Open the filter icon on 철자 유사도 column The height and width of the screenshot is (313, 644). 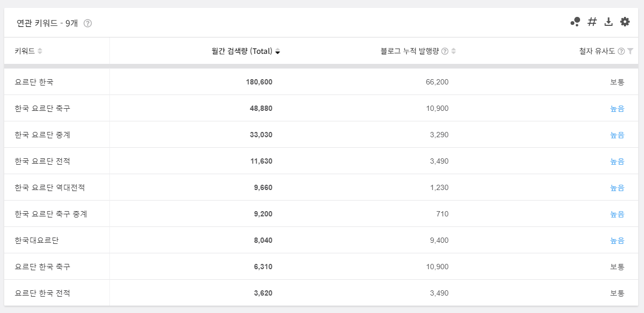tap(630, 51)
